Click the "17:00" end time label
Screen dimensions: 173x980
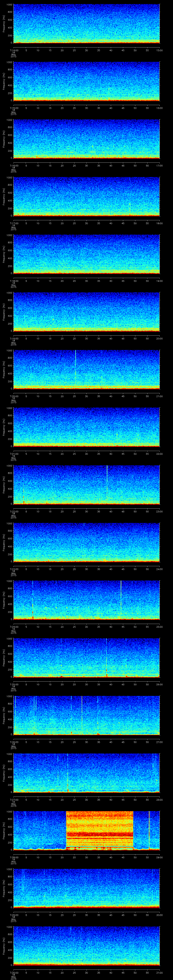point(160,166)
